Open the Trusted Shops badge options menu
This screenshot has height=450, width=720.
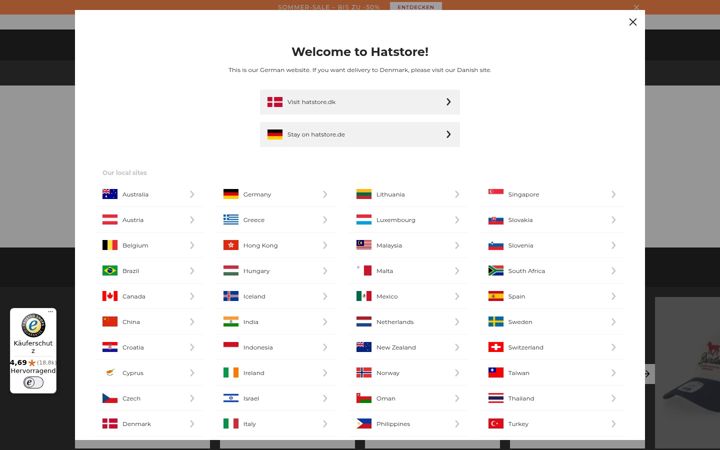tap(51, 312)
